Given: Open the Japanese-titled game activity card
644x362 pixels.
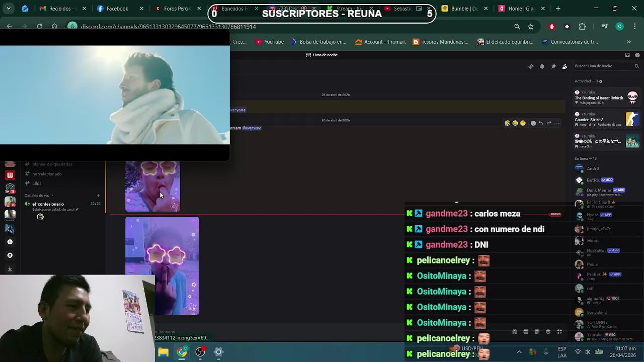Looking at the screenshot, I should coord(607,141).
